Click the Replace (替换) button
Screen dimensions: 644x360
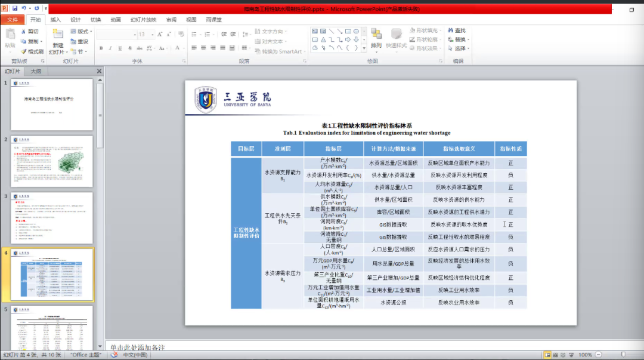pos(459,39)
